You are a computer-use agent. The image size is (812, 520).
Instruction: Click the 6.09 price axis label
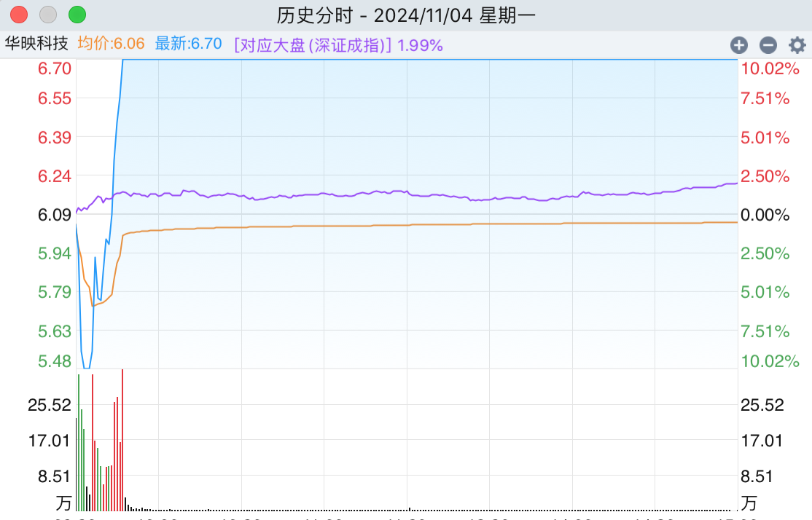coord(55,215)
